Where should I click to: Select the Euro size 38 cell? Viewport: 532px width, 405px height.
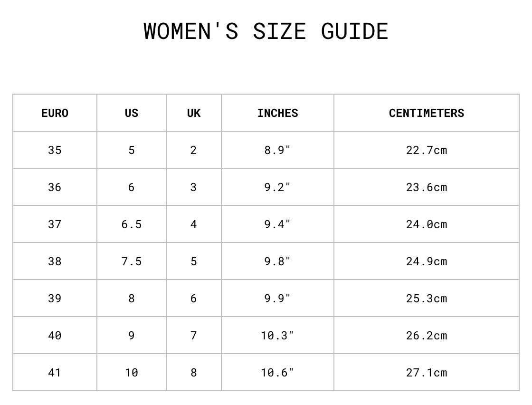point(55,261)
